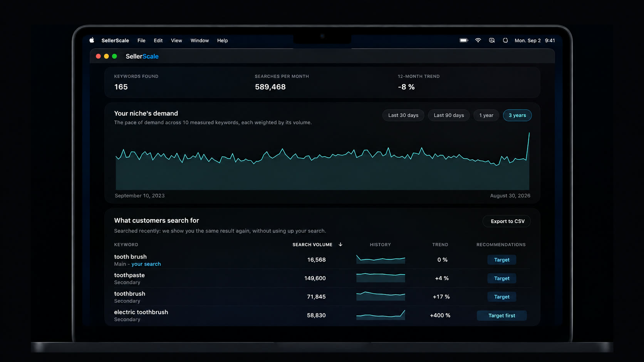This screenshot has width=644, height=362.
Task: Click the History column header
Action: [380, 245]
